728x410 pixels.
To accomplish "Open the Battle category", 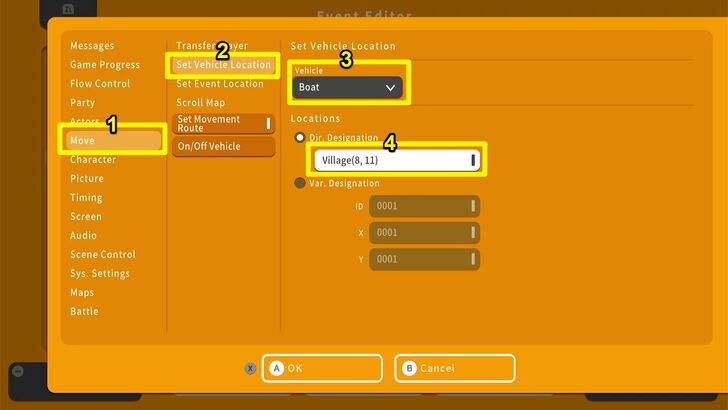I will pos(84,312).
